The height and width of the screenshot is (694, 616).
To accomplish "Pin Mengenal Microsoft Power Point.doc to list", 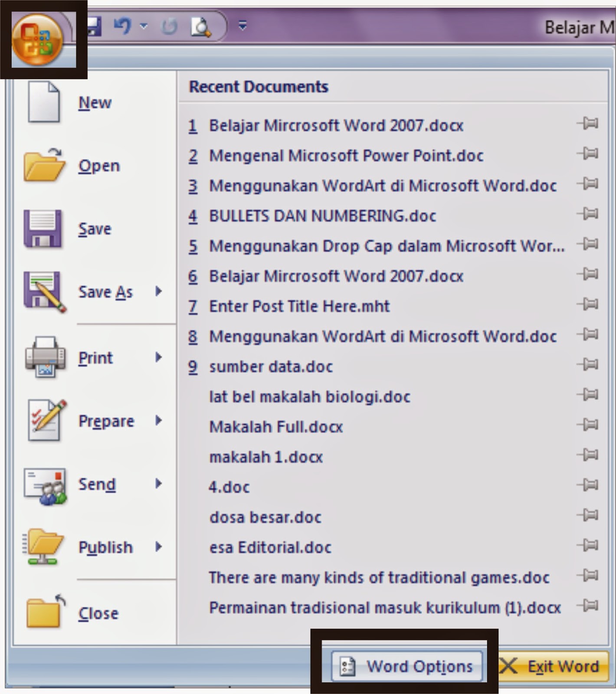I will pos(588,154).
